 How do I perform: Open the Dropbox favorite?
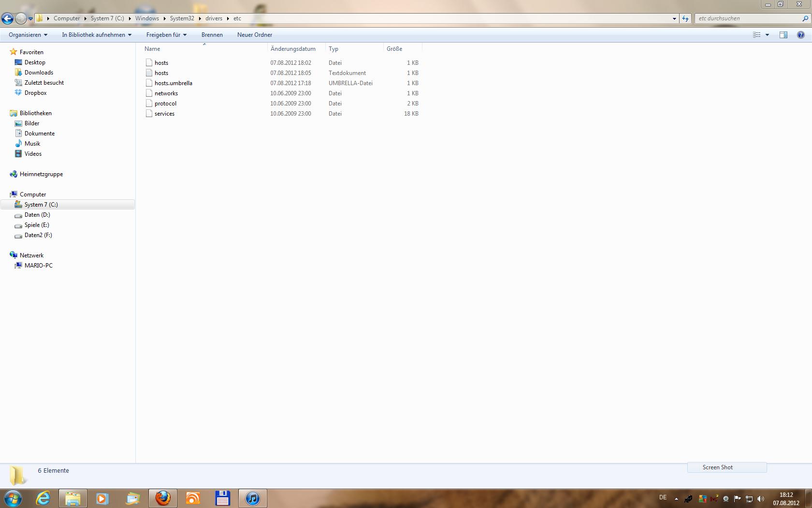click(x=35, y=93)
